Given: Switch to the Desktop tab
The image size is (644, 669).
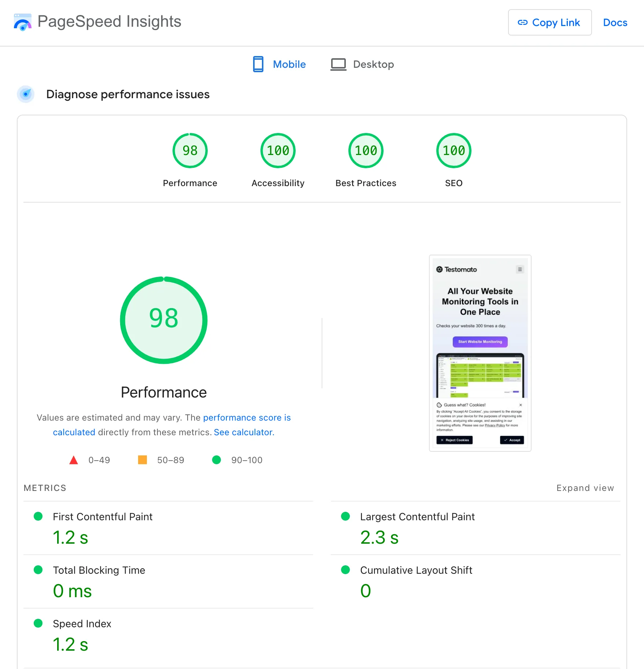Looking at the screenshot, I should tap(373, 64).
